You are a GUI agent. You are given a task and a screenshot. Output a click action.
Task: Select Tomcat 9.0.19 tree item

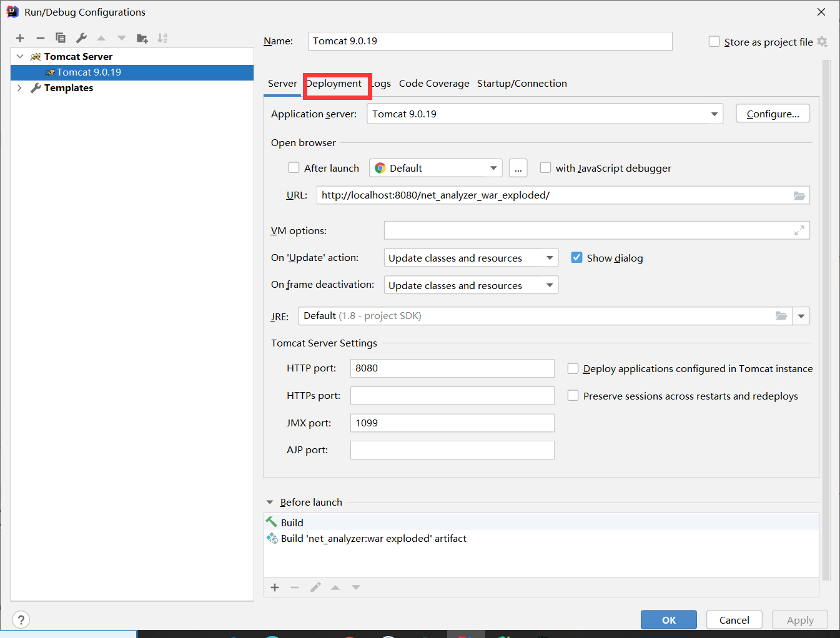(x=132, y=72)
